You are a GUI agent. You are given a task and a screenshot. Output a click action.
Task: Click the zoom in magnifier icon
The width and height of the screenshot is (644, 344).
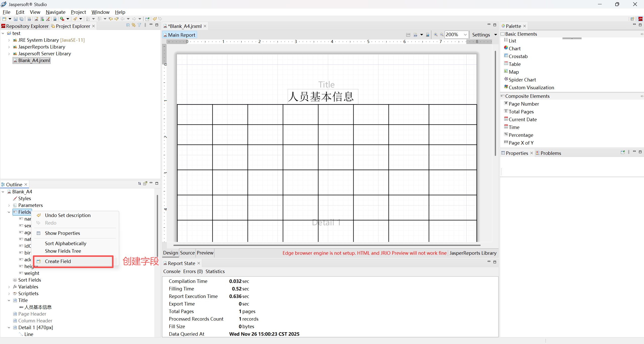[436, 35]
